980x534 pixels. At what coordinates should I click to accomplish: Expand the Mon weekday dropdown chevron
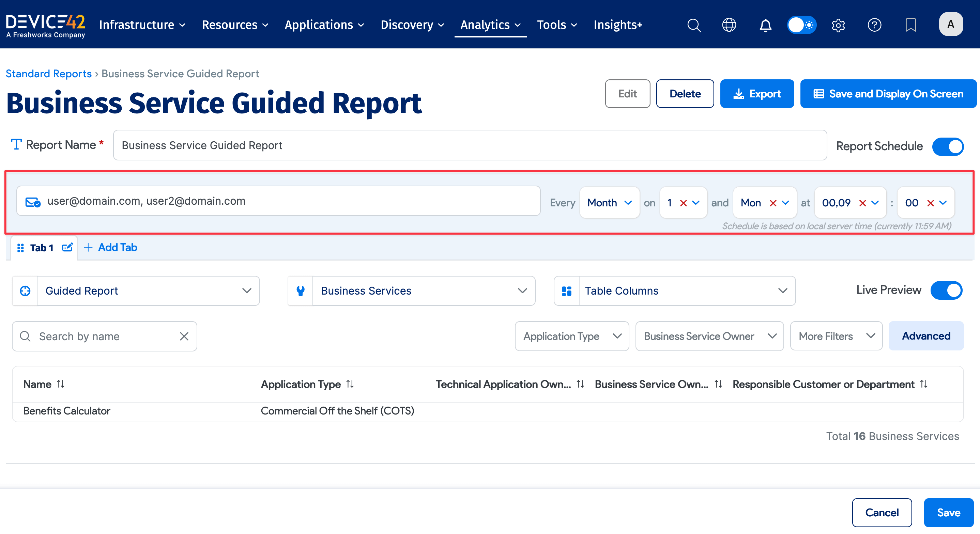coord(785,203)
